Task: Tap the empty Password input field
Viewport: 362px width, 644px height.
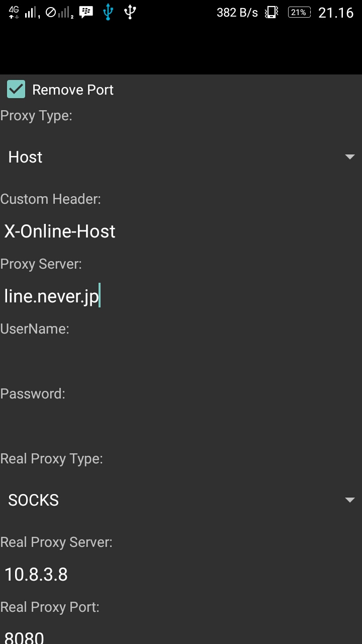Action: pos(181,426)
